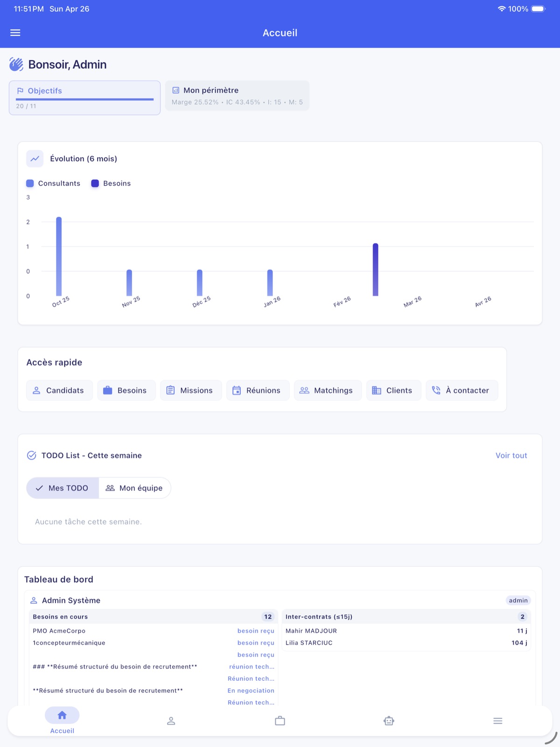This screenshot has width=560, height=747.
Task: Click the Missions clipboard icon
Action: tap(170, 390)
